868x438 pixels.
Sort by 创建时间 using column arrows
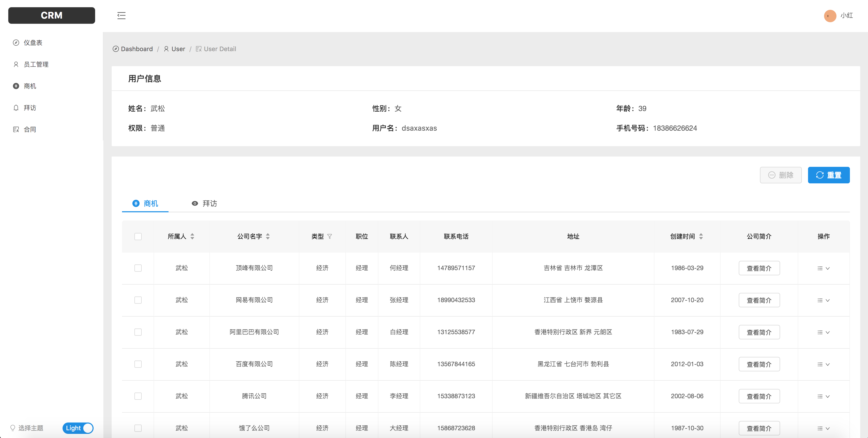tap(701, 236)
